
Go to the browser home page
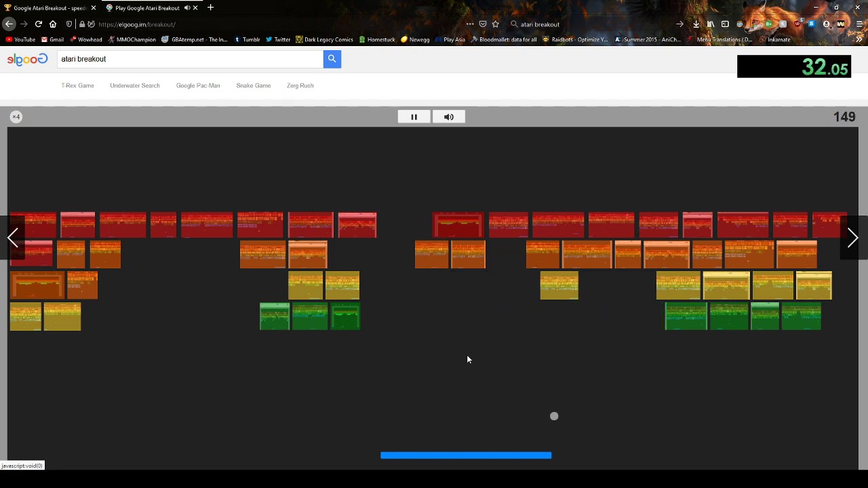point(53,24)
